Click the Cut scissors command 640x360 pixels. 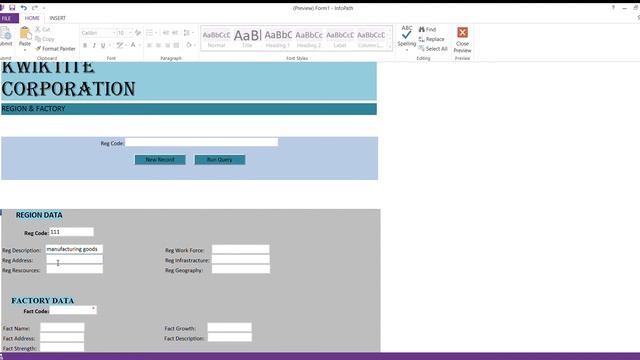(42, 29)
